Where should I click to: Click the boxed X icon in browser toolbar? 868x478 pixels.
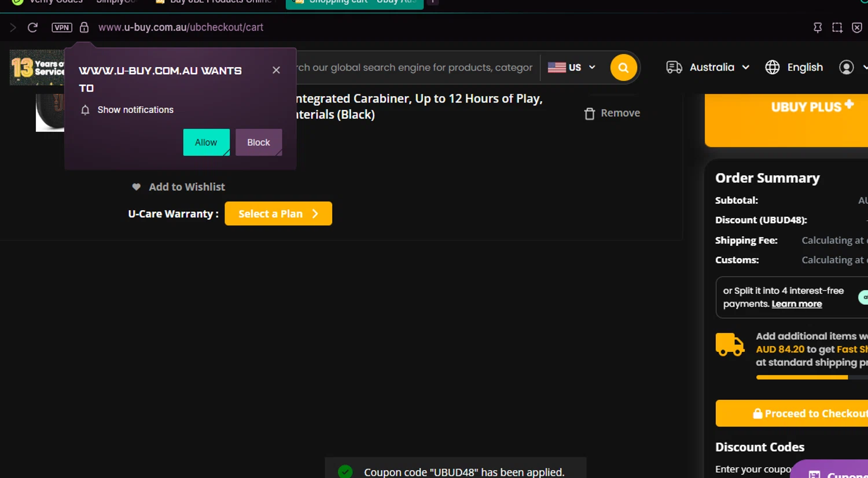coord(857,27)
